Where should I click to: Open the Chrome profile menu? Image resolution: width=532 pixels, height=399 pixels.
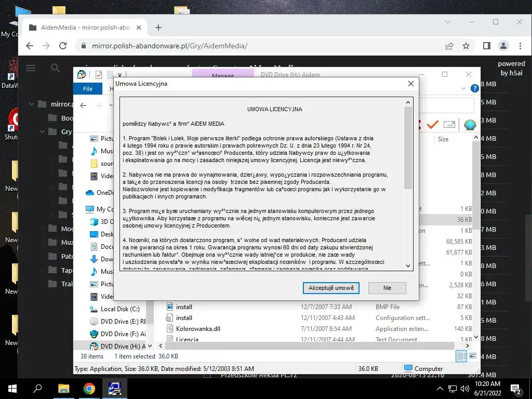click(503, 46)
